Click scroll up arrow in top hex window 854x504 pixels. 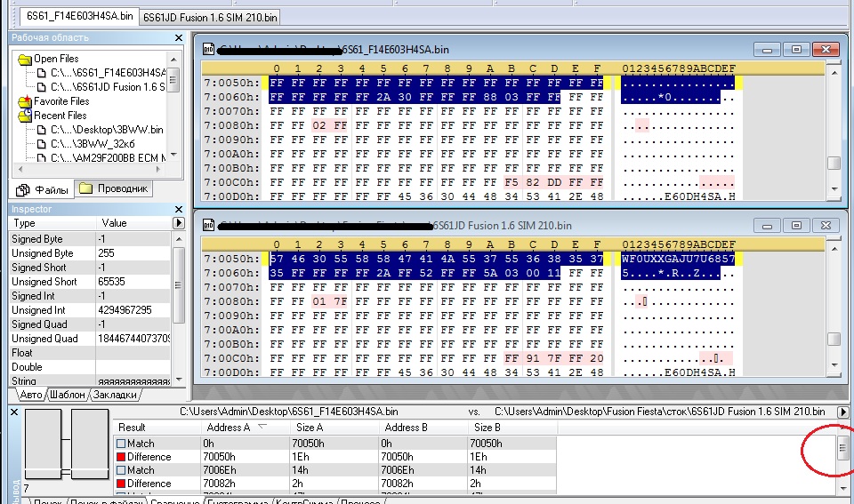pos(834,72)
